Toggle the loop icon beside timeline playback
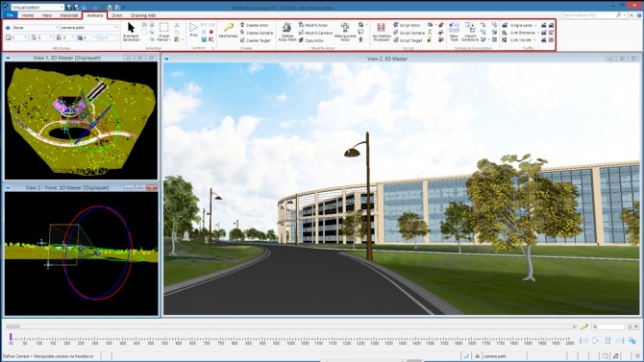Viewport: 644px width, 362px height. point(632,341)
